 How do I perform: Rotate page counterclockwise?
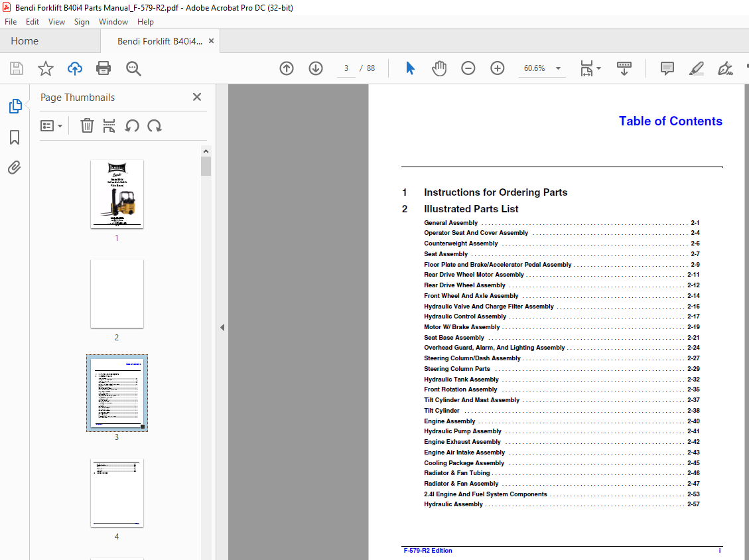point(132,126)
